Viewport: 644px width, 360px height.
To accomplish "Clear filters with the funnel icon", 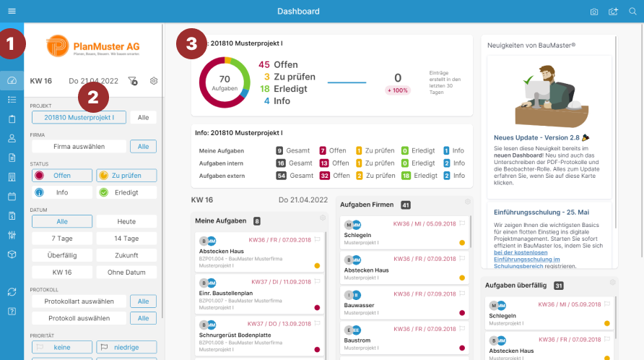I will (133, 81).
